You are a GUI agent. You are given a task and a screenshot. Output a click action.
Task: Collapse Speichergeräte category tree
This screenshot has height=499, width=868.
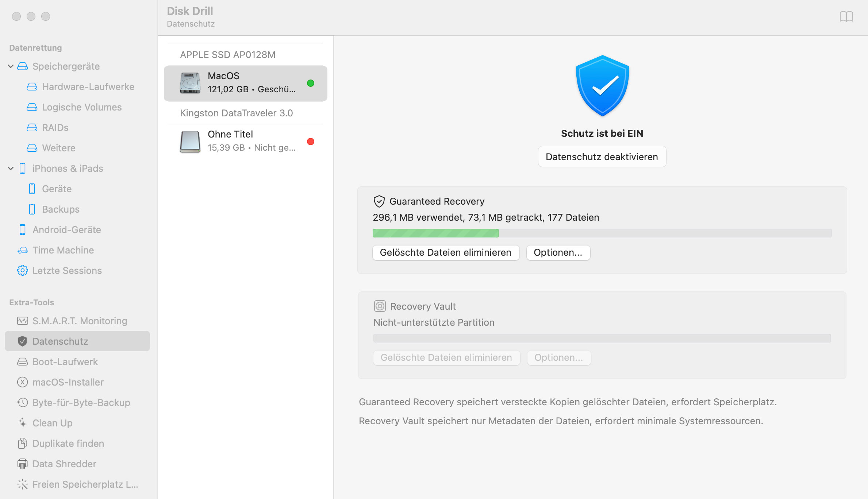[x=12, y=66]
